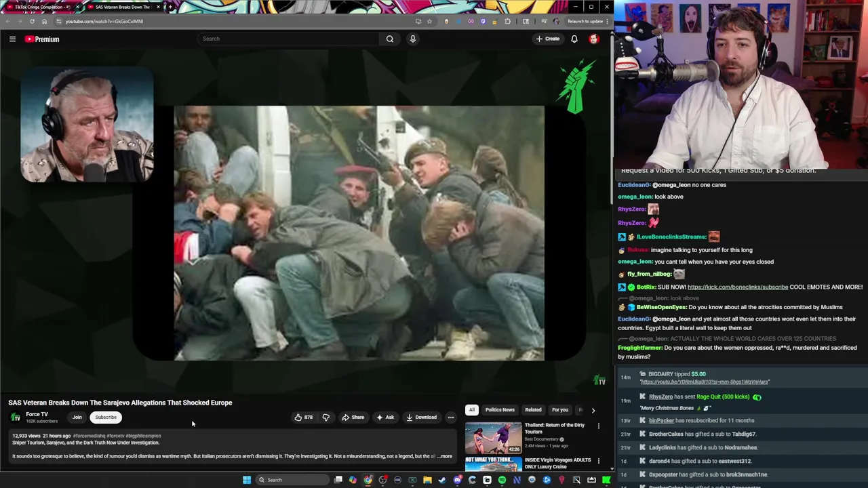This screenshot has width=868, height=488.
Task: Open Thailand Return of Dirty Tourism thumbnail
Action: 493,438
